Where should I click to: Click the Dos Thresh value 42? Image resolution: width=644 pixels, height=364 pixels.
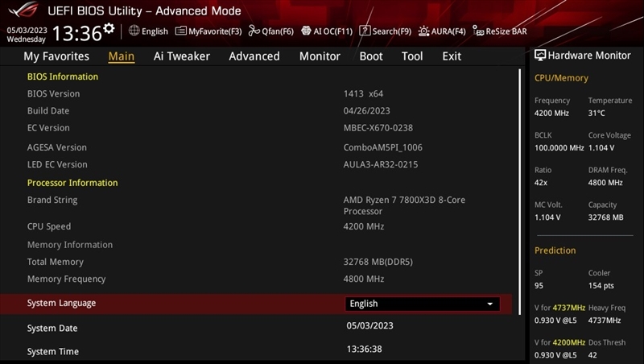(x=592, y=355)
